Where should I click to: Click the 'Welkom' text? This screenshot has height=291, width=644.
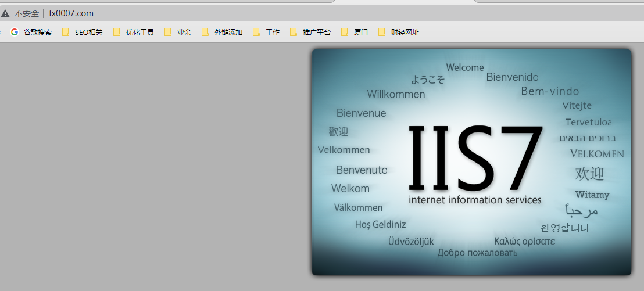tap(350, 188)
